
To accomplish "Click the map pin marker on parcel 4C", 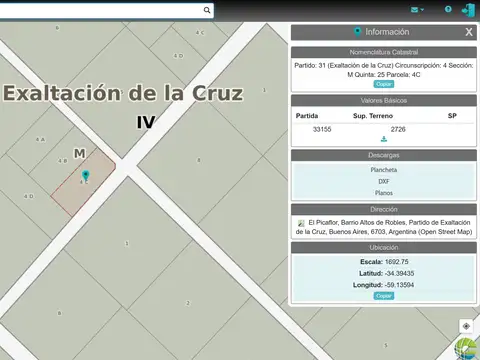I will pos(85,175).
